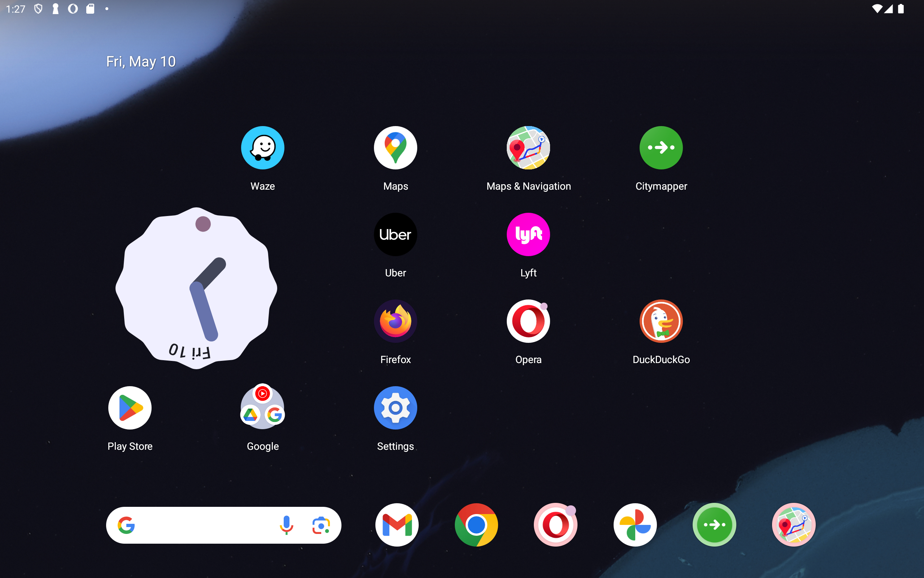Tap the cellular signal status icon

point(889,9)
